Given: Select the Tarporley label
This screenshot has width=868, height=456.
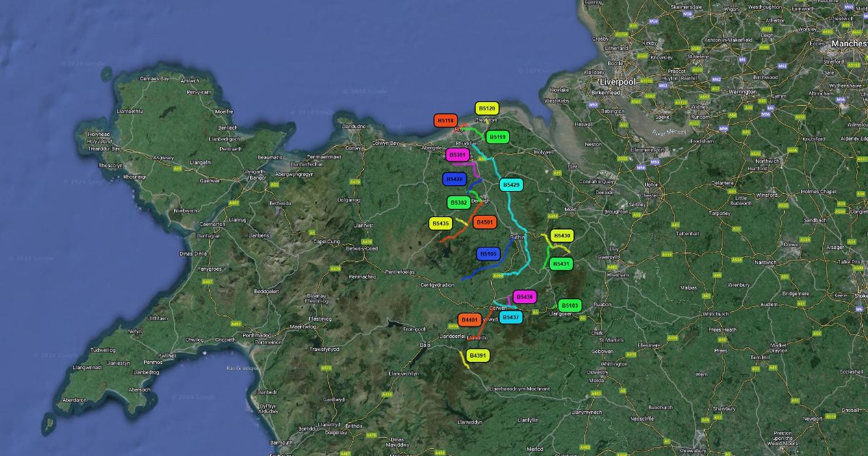Looking at the screenshot, I should pos(720,214).
